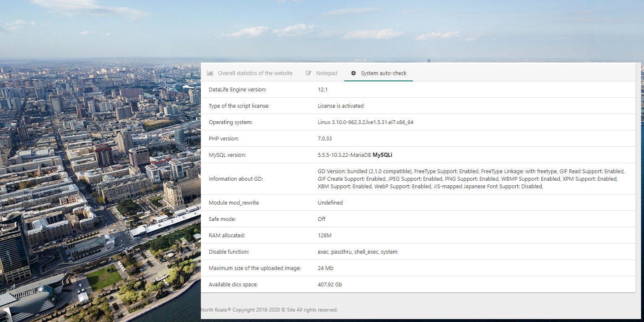Select the Operating system Linux kernel string
The image size is (644, 322).
tap(366, 122)
